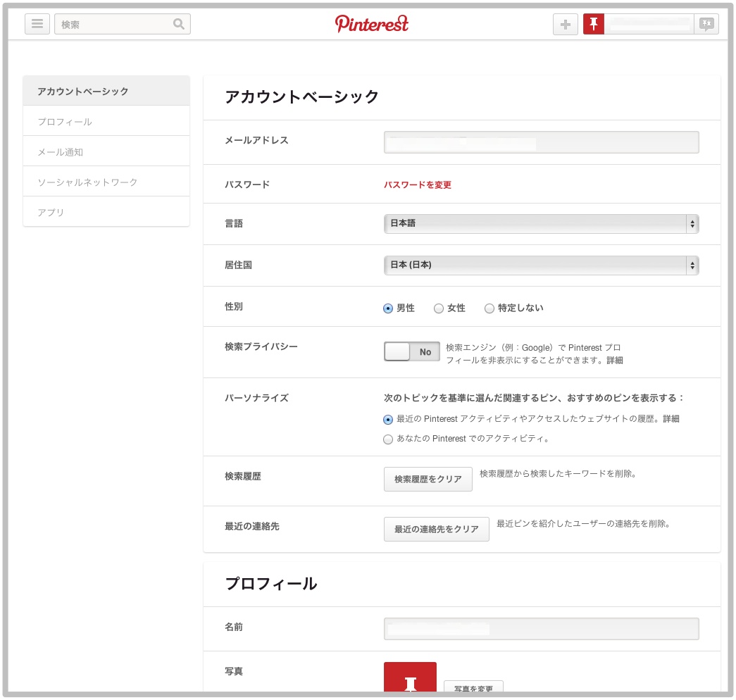
Task: Go to メール通知 sidebar section
Action: tap(106, 151)
